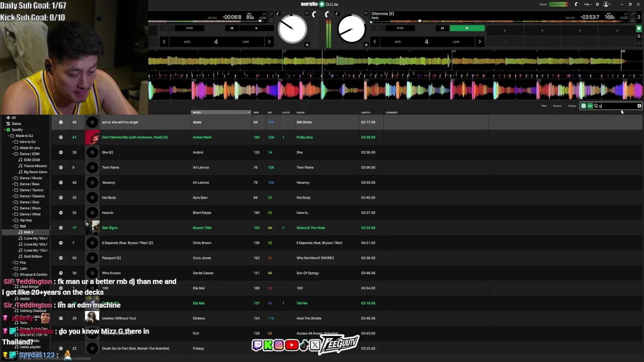Viewport: 644px width, 362px height.
Task: Collapse the Made to DJ folder
Action: coord(8,136)
